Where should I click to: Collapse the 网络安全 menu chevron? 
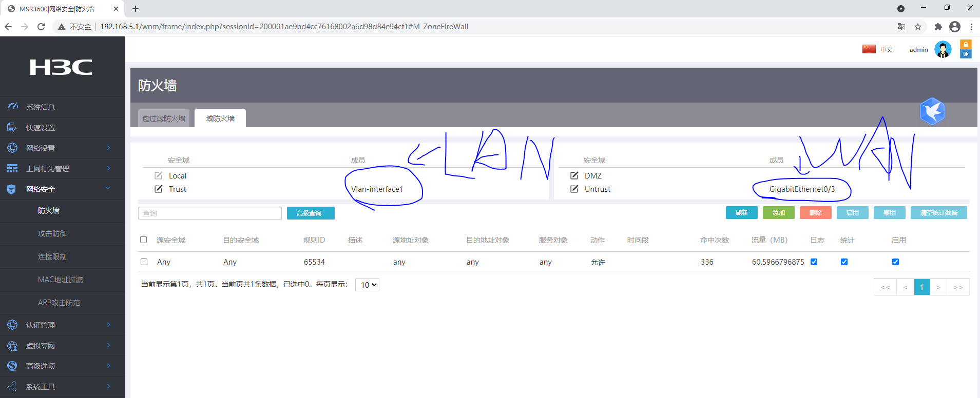108,188
